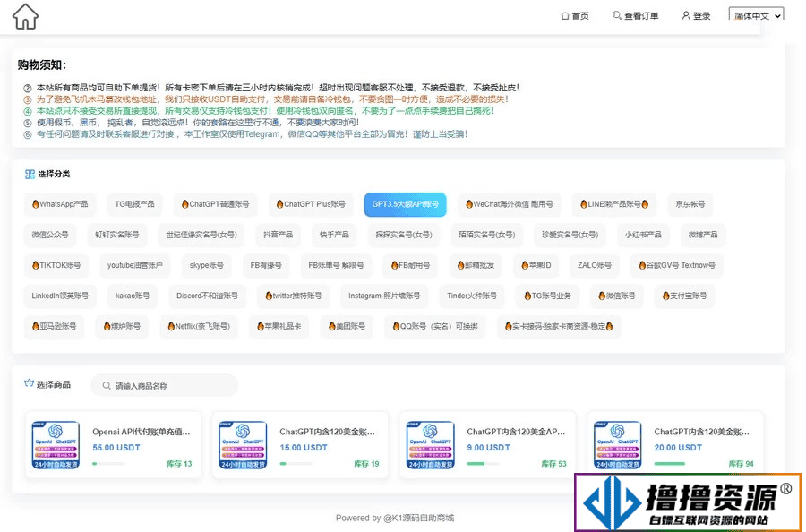Select the ChatGPT Plus账号 category
The width and height of the screenshot is (806, 532).
click(311, 204)
